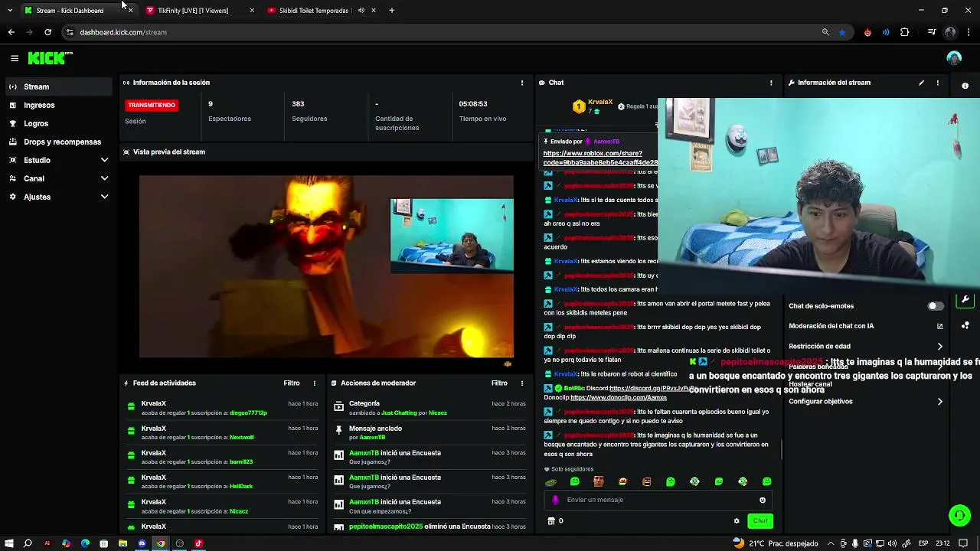Close the Stream - Kick Dashboard tab
Image resolution: width=980 pixels, height=551 pixels.
pyautogui.click(x=130, y=11)
